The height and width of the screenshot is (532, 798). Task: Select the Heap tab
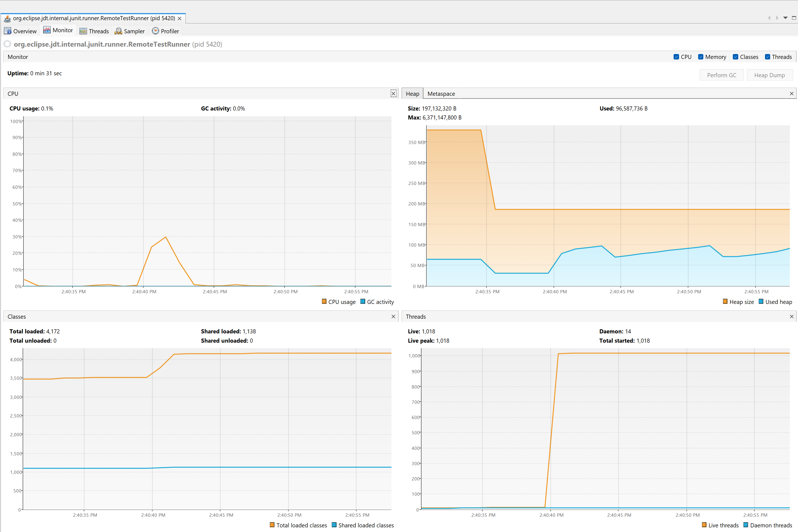pos(412,94)
